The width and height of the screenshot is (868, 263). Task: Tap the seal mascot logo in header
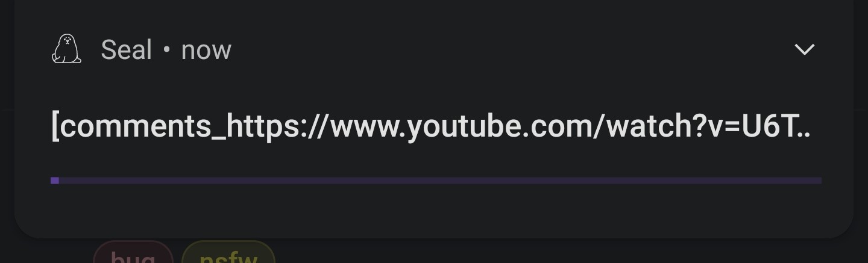point(66,49)
